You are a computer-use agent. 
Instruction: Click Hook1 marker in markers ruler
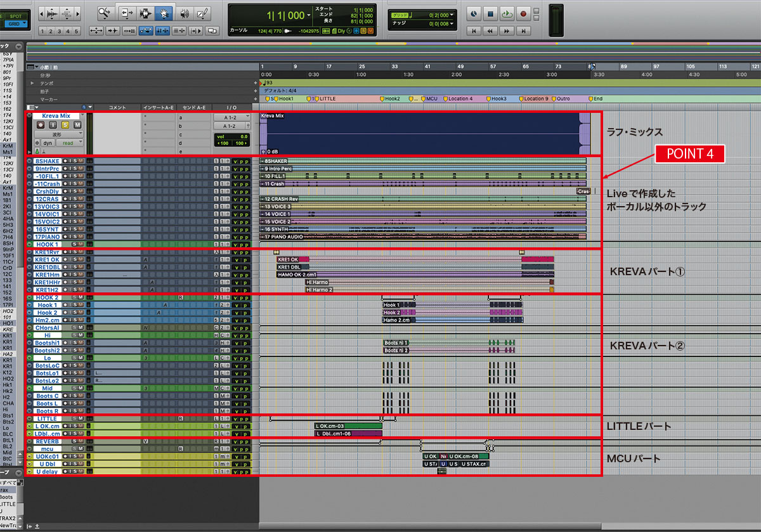284,99
